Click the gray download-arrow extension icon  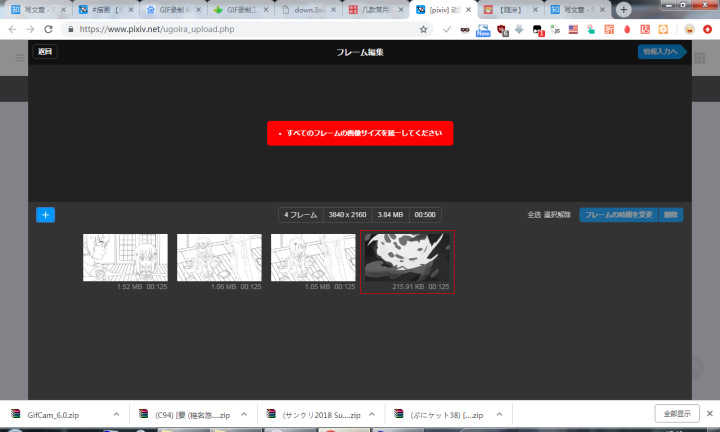tap(519, 29)
